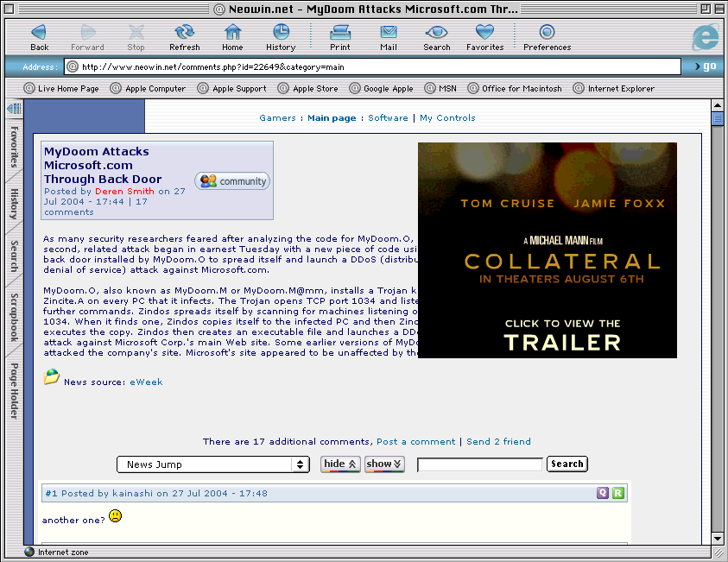This screenshot has height=562, width=728.
Task: Click inside the address URL field
Action: (372, 66)
